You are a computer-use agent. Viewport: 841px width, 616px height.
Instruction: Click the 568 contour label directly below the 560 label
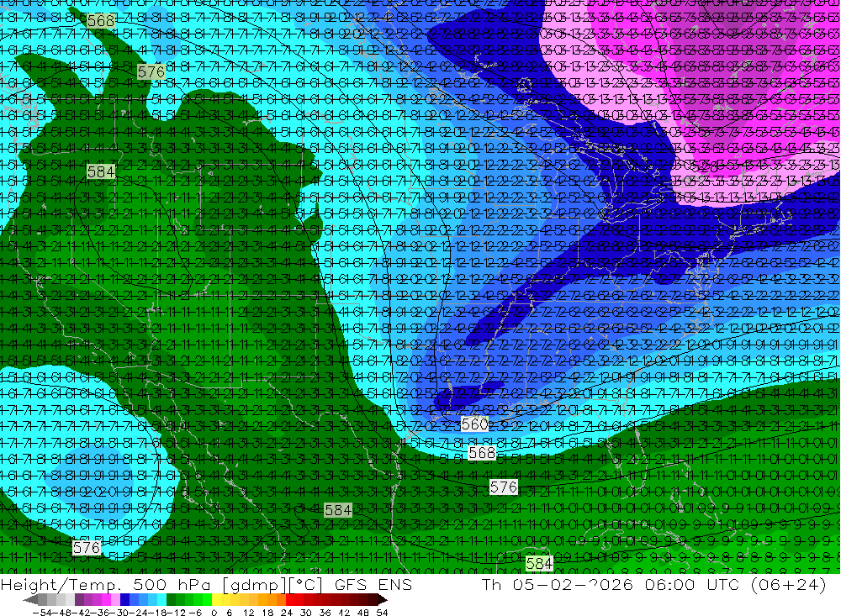click(482, 453)
